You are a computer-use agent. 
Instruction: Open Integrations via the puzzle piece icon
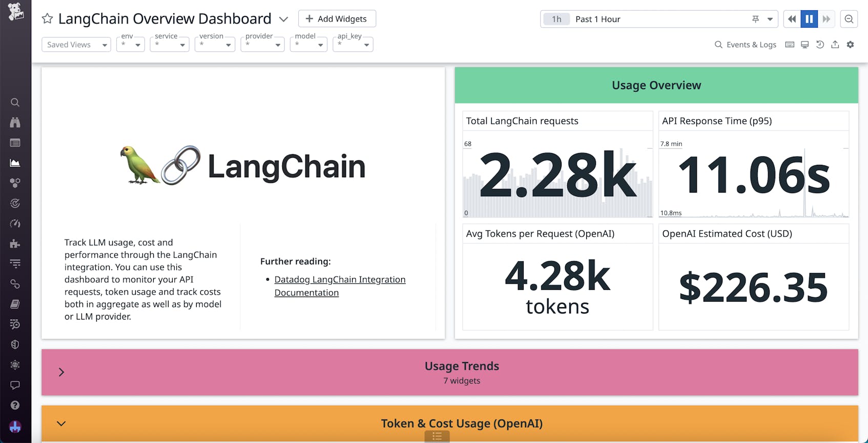point(15,243)
